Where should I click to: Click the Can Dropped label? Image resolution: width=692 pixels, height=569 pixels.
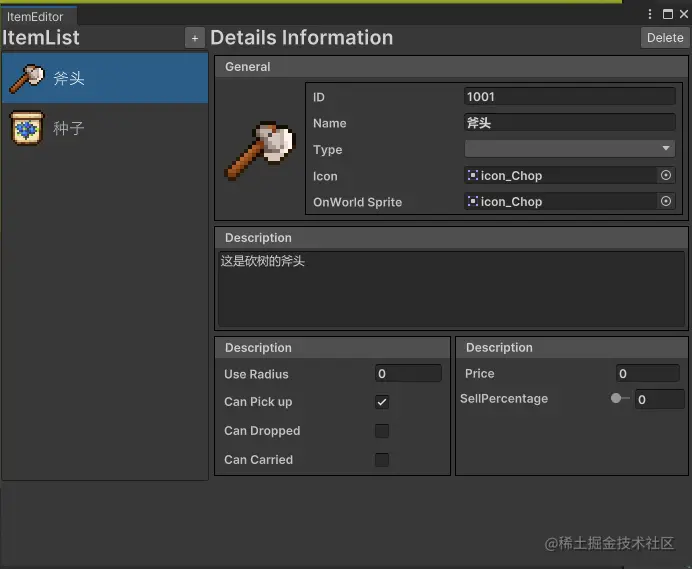pyautogui.click(x=262, y=431)
